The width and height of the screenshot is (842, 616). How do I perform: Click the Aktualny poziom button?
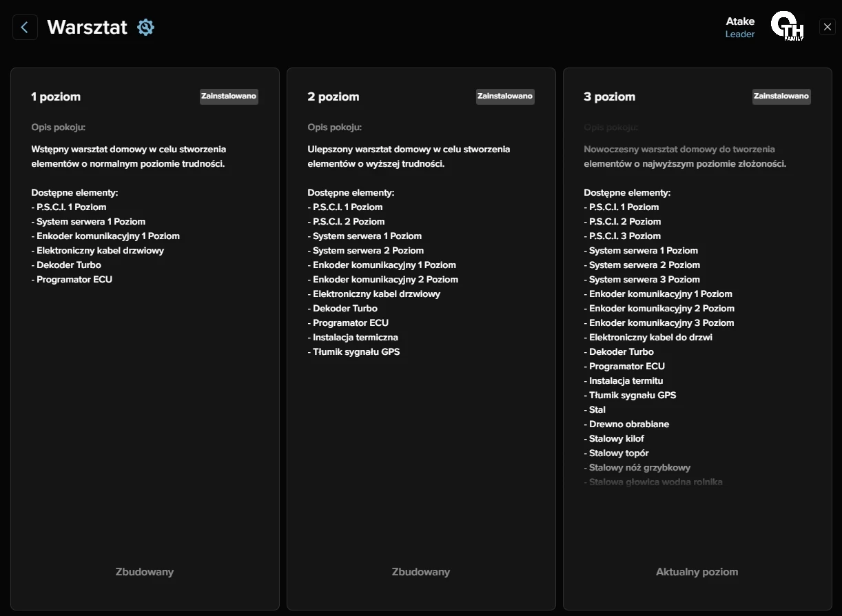[697, 572]
